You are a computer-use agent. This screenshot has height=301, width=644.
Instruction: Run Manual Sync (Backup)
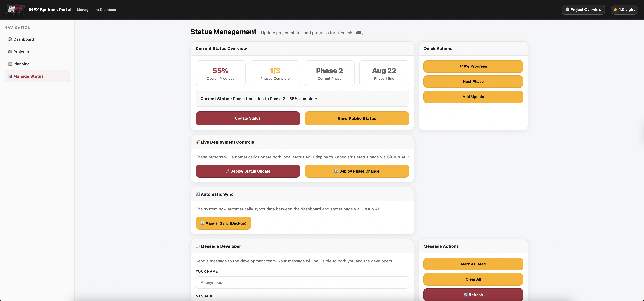223,223
